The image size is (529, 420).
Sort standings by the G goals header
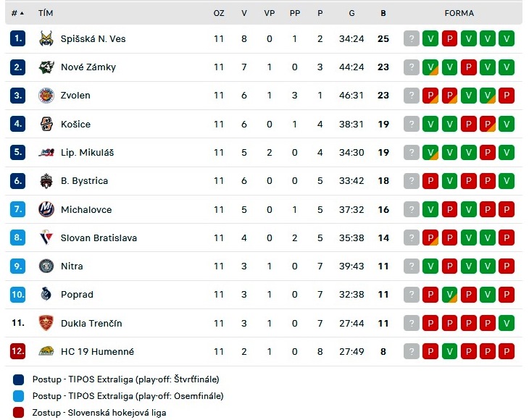click(x=351, y=13)
